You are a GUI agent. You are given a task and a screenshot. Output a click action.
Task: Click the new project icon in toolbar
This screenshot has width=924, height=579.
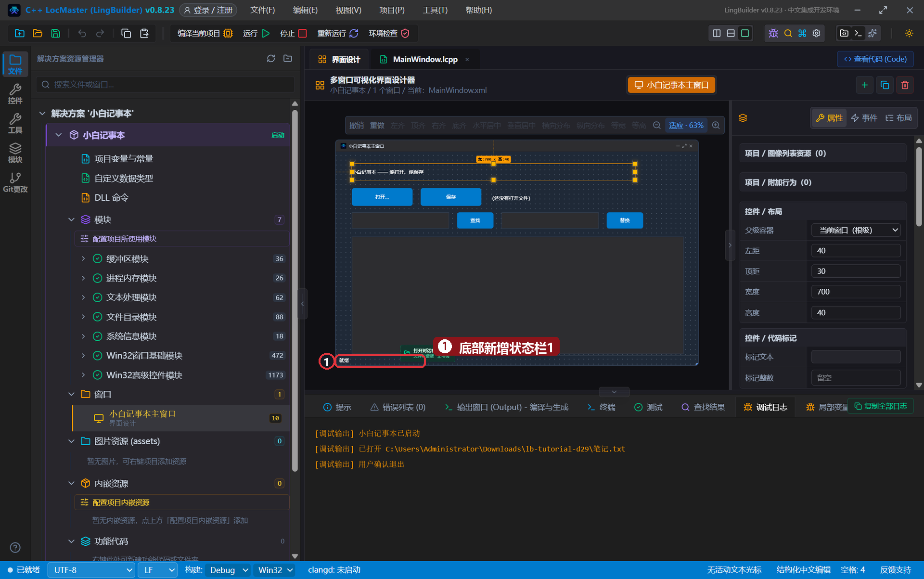pos(20,33)
